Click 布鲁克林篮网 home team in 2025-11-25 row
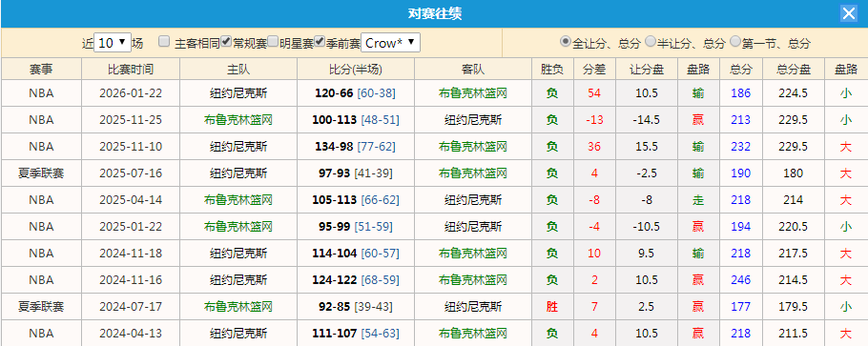868x346 pixels. (238, 119)
